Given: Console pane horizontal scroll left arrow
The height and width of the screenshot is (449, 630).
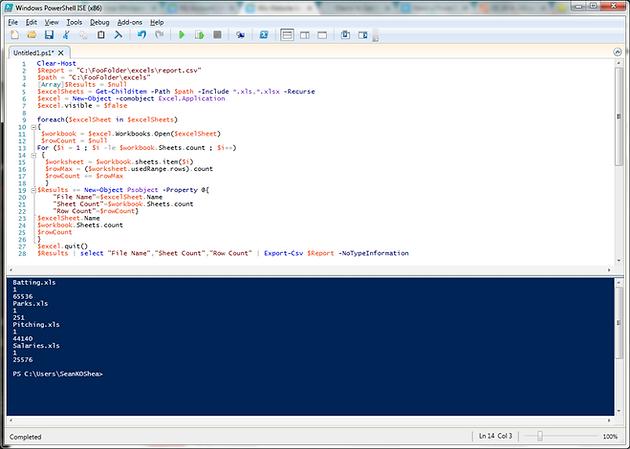Looking at the screenshot, I should [x=11, y=420].
